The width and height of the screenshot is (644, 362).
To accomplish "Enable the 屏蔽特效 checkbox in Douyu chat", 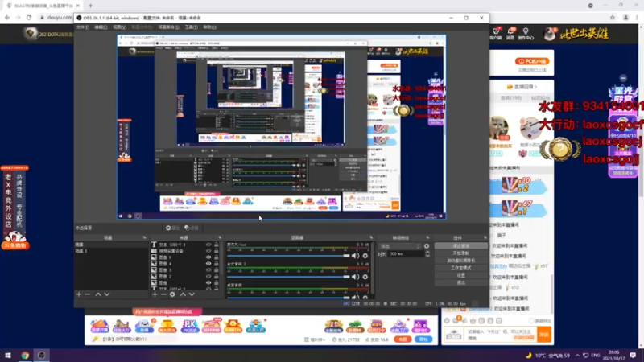I will coord(531,320).
